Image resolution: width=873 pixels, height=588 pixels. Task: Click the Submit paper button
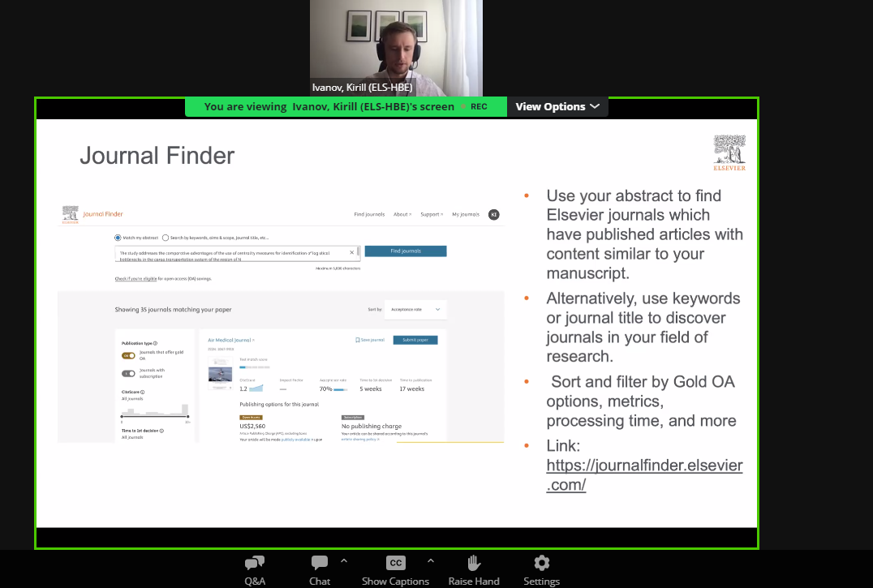tap(415, 340)
